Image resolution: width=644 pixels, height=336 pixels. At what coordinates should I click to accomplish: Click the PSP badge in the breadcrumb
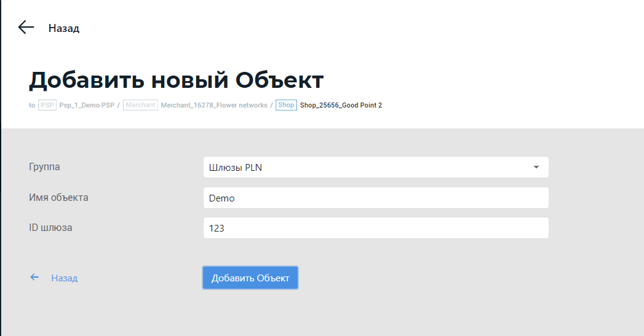(47, 105)
